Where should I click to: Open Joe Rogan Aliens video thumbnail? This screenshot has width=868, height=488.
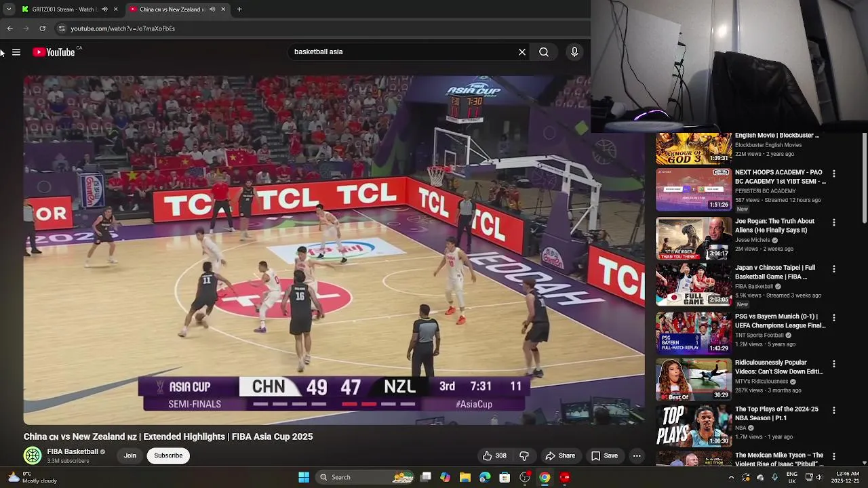pyautogui.click(x=694, y=239)
